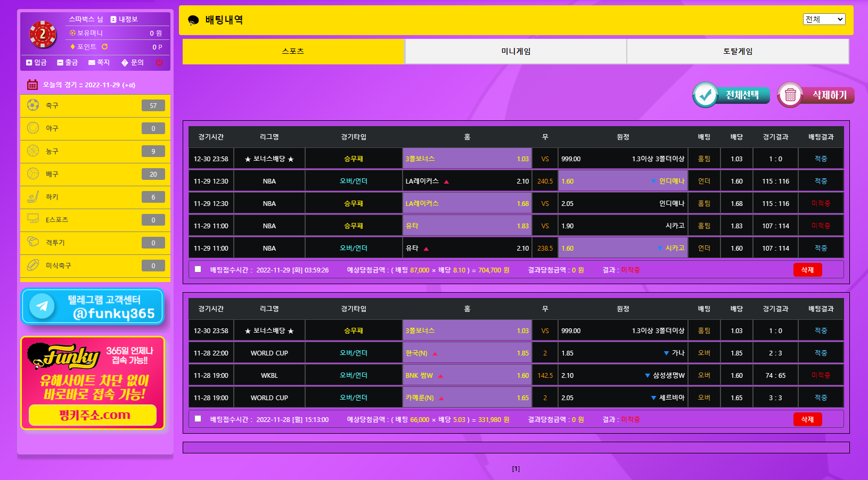Switch to the mini-game tab
The image size is (868, 480).
(515, 52)
